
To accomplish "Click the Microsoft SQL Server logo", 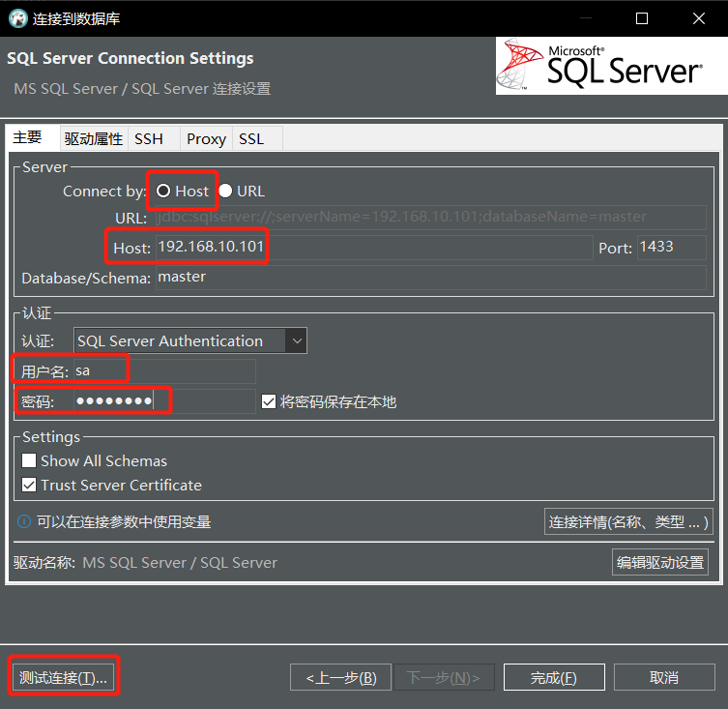I will (x=611, y=66).
